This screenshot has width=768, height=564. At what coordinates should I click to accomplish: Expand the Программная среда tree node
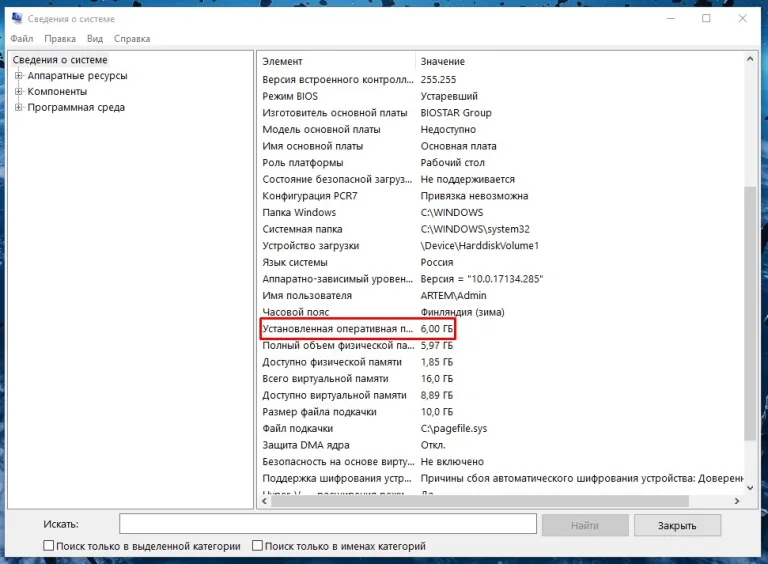click(x=19, y=107)
